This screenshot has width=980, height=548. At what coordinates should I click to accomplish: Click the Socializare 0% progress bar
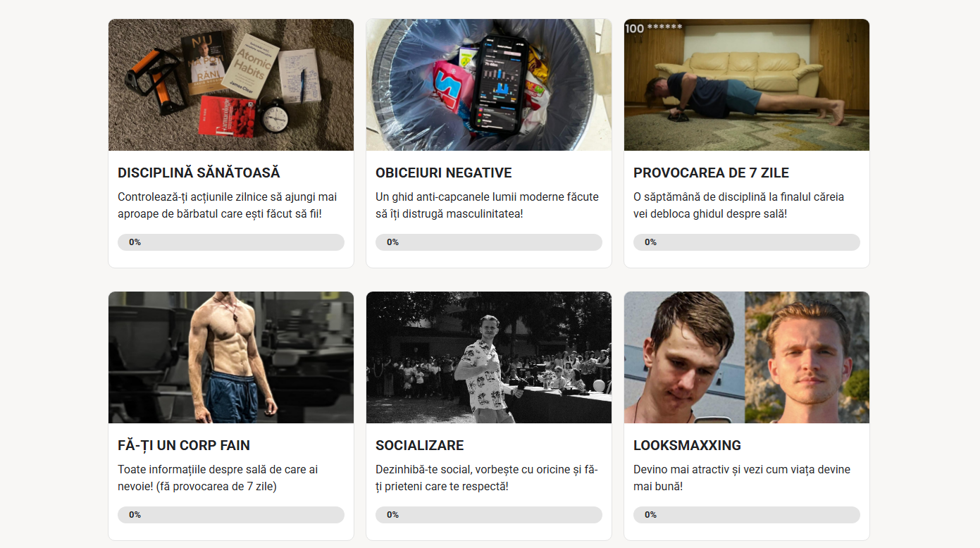(489, 515)
